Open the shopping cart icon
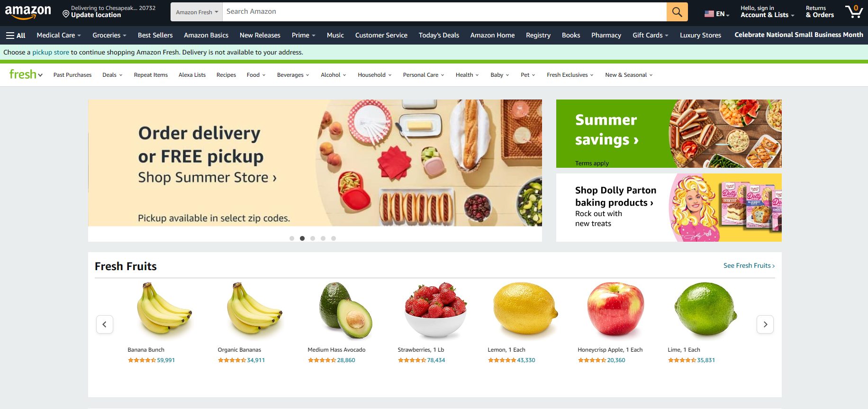Image resolution: width=868 pixels, height=409 pixels. 854,11
